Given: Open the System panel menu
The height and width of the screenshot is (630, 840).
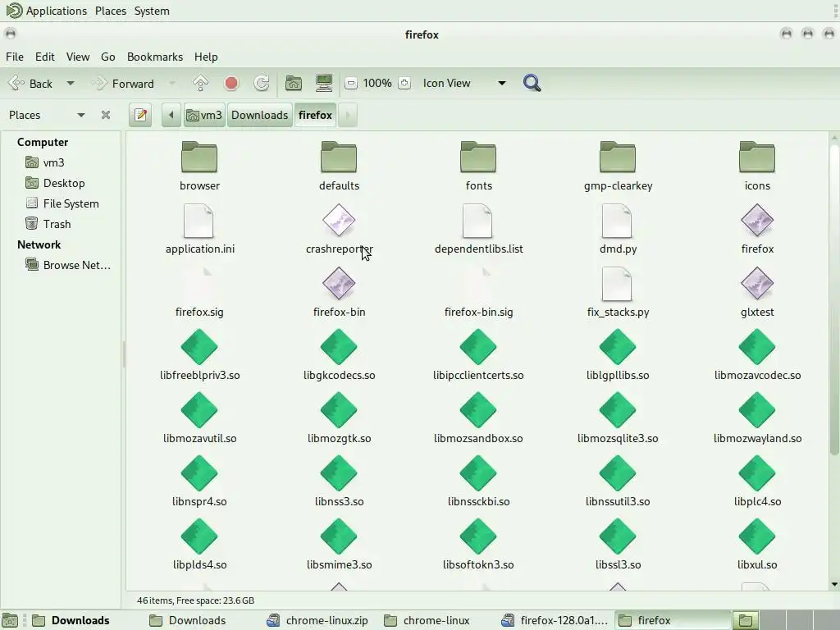Looking at the screenshot, I should [152, 11].
